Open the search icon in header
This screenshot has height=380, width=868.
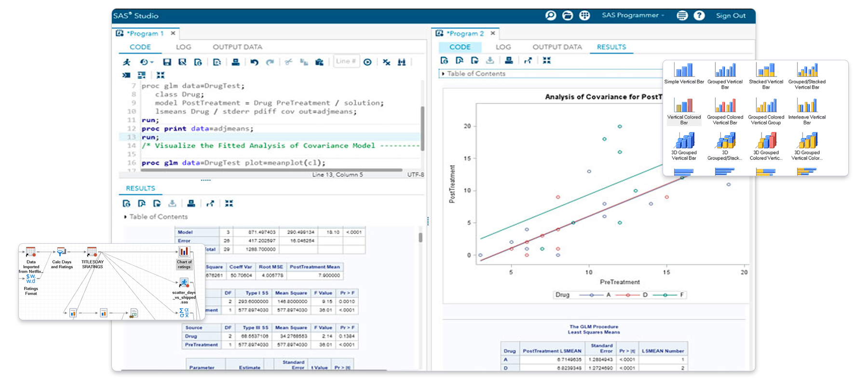[551, 15]
